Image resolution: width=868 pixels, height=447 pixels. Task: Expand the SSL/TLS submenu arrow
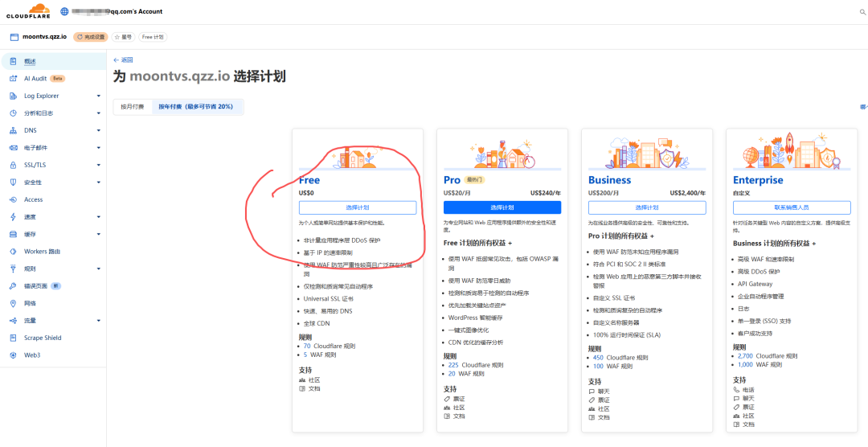[x=99, y=165]
